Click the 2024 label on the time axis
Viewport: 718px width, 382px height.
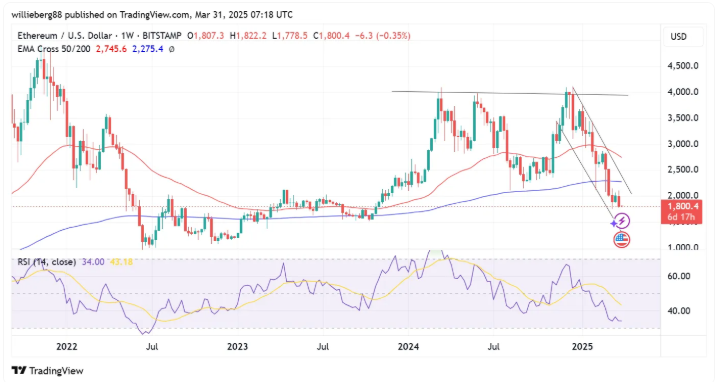coord(408,346)
